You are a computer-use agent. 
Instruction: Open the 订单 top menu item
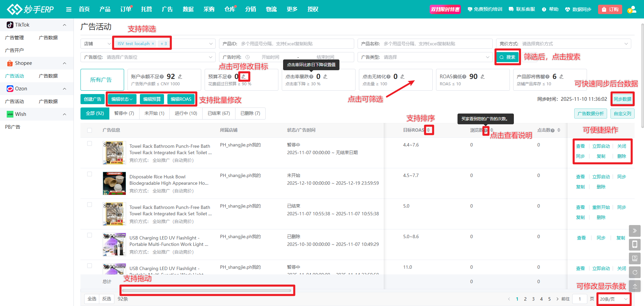click(x=126, y=9)
